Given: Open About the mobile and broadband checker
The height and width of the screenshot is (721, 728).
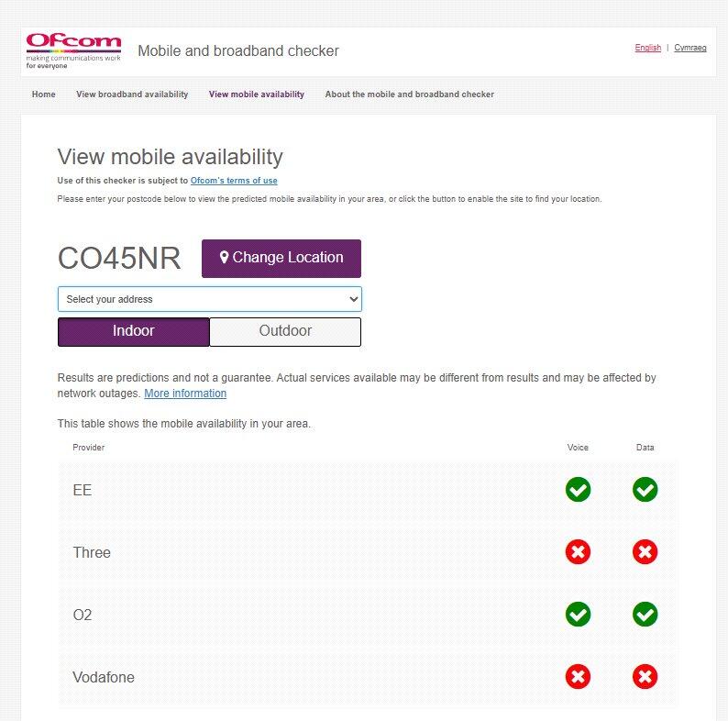Looking at the screenshot, I should (x=409, y=94).
